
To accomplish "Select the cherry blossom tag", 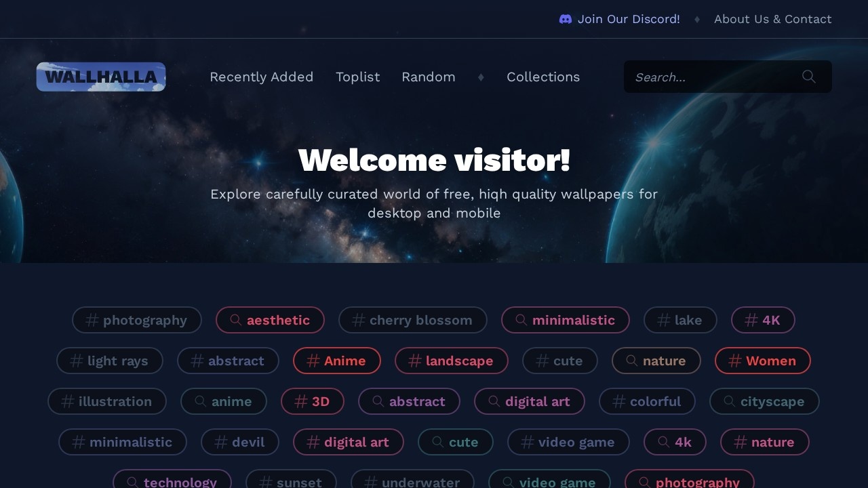I will 412,320.
